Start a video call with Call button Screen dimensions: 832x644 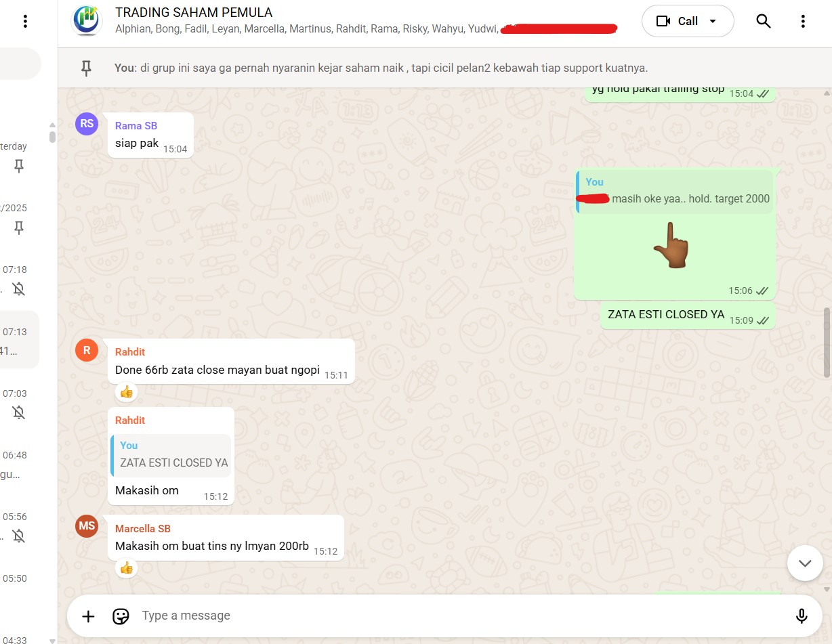pyautogui.click(x=678, y=21)
